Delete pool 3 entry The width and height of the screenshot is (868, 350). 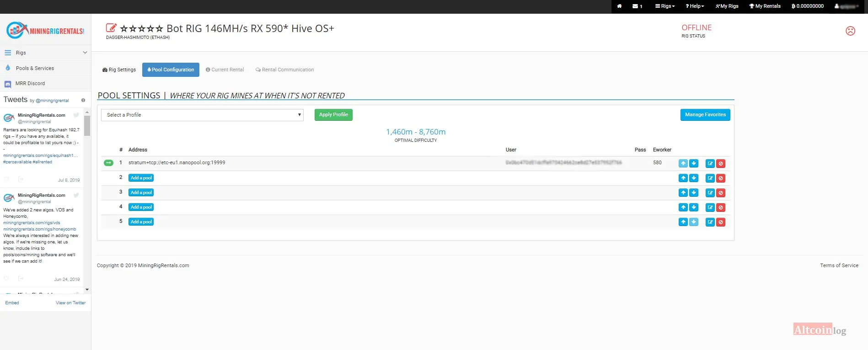pyautogui.click(x=721, y=193)
